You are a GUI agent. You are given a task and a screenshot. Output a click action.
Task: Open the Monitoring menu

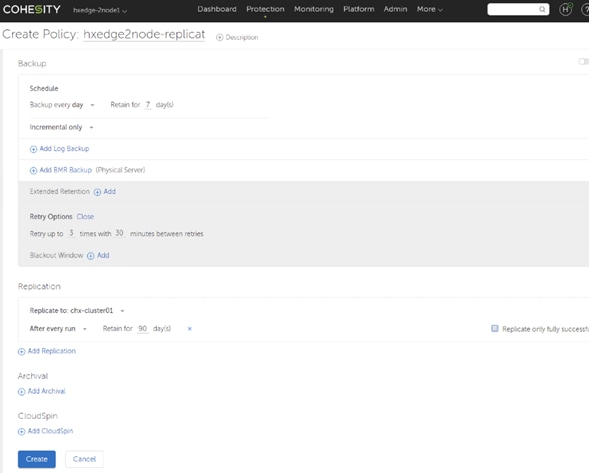(x=314, y=9)
